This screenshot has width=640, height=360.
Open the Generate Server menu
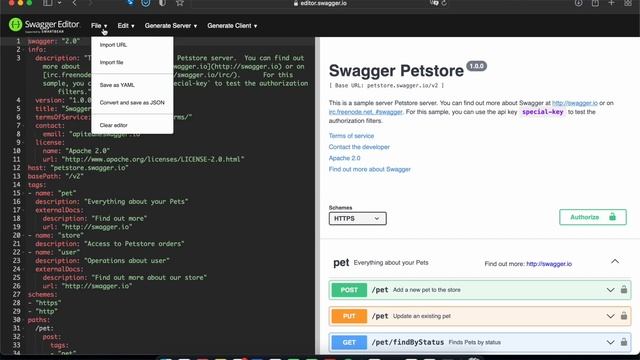click(171, 26)
